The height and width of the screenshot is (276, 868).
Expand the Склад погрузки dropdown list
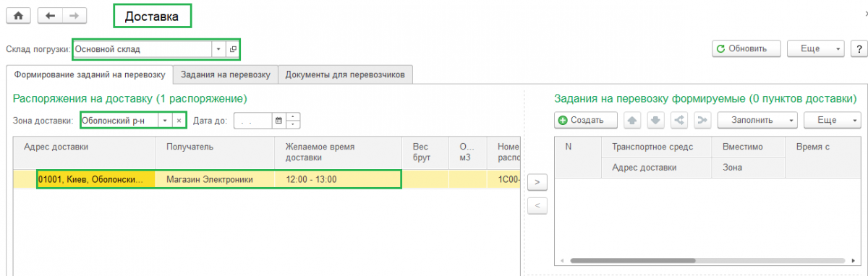[x=218, y=50]
